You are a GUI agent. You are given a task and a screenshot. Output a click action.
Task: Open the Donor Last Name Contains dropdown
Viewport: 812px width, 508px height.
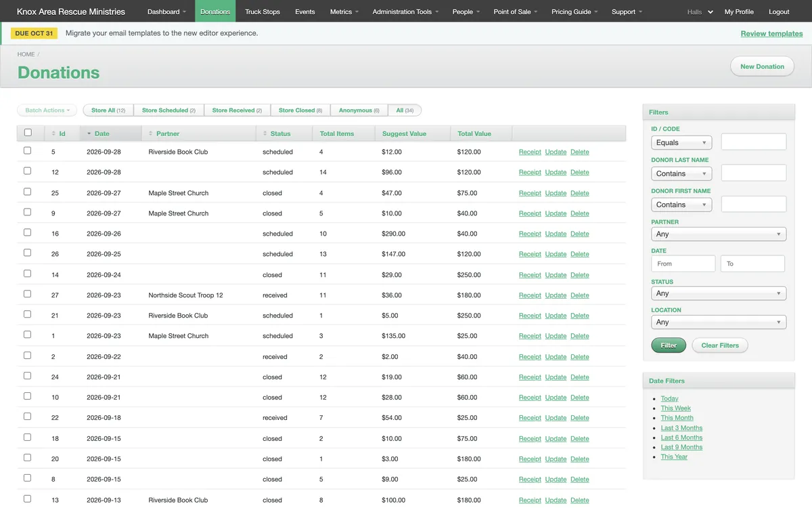pyautogui.click(x=681, y=173)
